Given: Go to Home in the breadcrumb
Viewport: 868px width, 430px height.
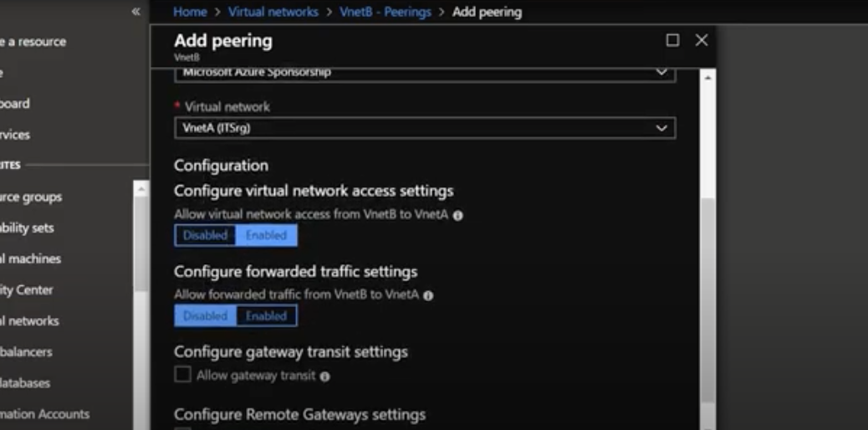Looking at the screenshot, I should point(190,12).
